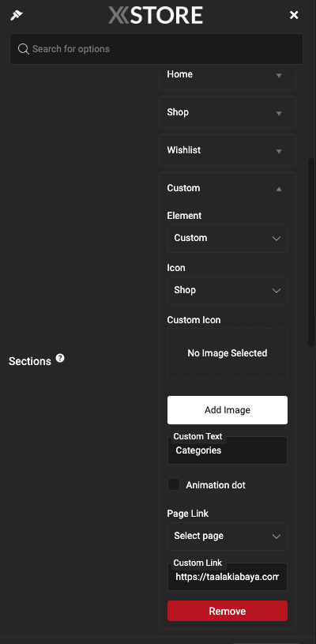This screenshot has width=316, height=644.
Task: Enable the Animation dot checkbox
Action: click(x=174, y=484)
